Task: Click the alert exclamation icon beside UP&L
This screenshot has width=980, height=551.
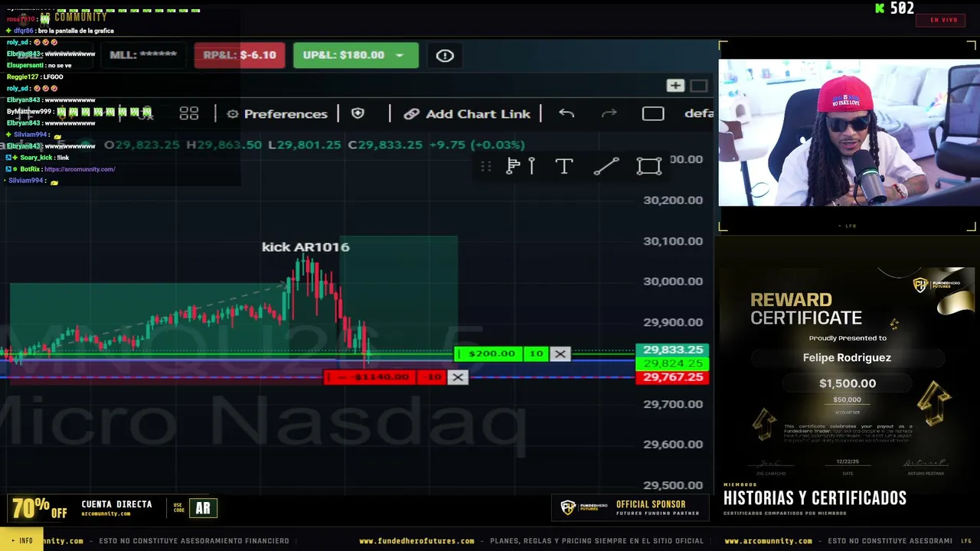Action: point(445,55)
